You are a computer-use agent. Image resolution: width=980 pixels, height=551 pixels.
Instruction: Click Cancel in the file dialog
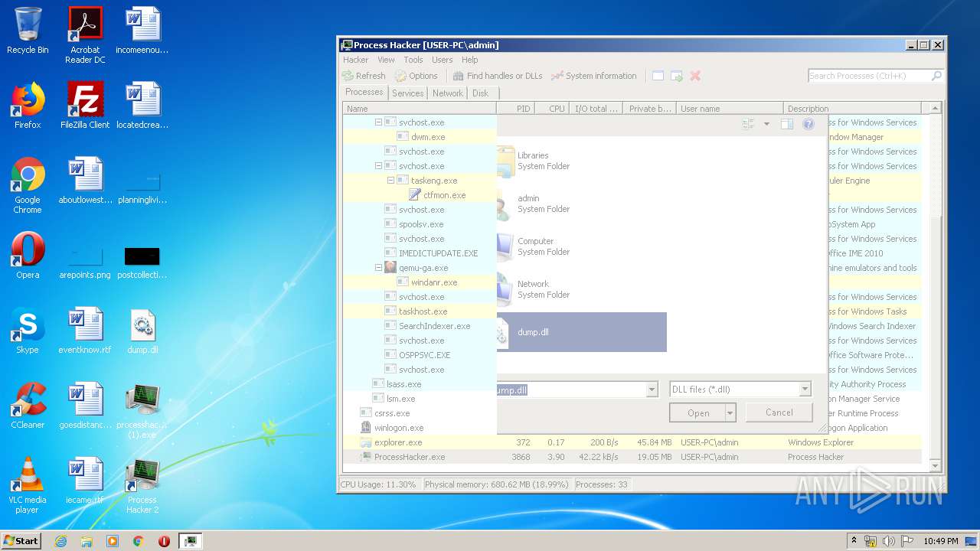tap(779, 412)
